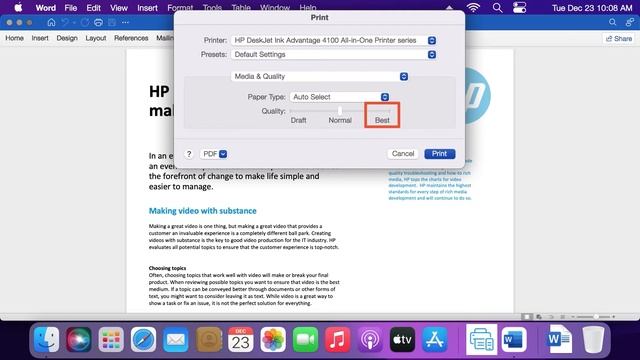Image resolution: width=640 pixels, height=360 pixels.
Task: Click the Share button in Word
Action: [619, 38]
